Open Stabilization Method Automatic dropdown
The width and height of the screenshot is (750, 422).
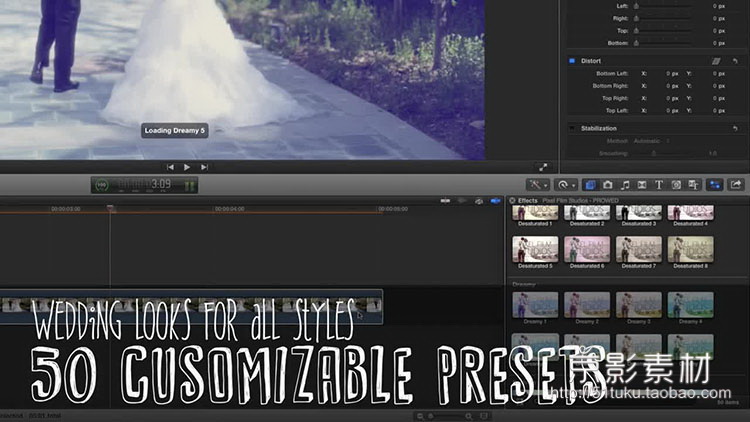[x=651, y=141]
